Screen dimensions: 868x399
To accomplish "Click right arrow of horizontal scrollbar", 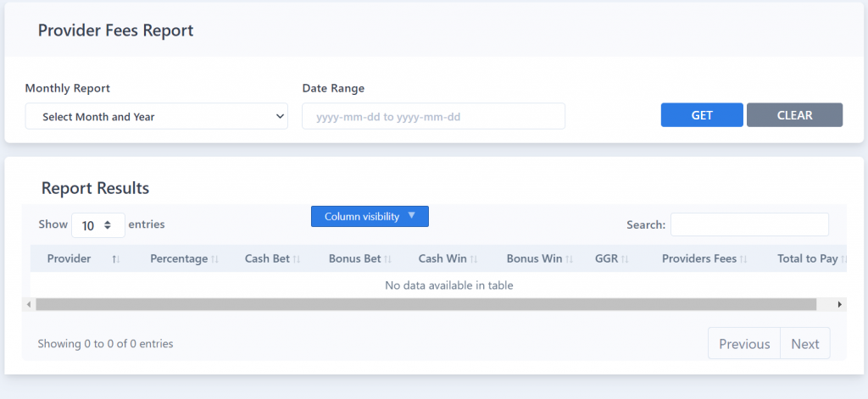I will (840, 304).
